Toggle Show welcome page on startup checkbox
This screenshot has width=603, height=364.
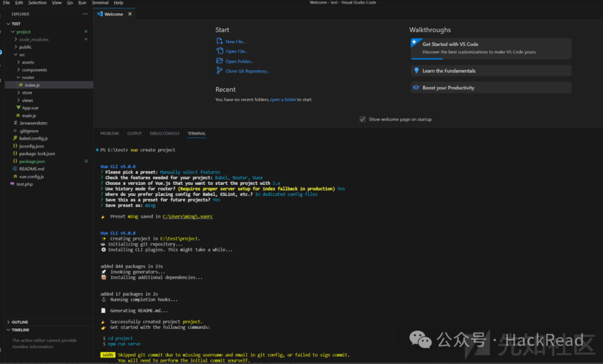pyautogui.click(x=362, y=119)
